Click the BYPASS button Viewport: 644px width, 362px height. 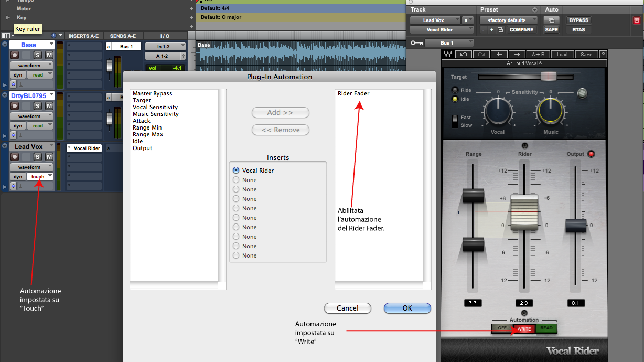578,20
